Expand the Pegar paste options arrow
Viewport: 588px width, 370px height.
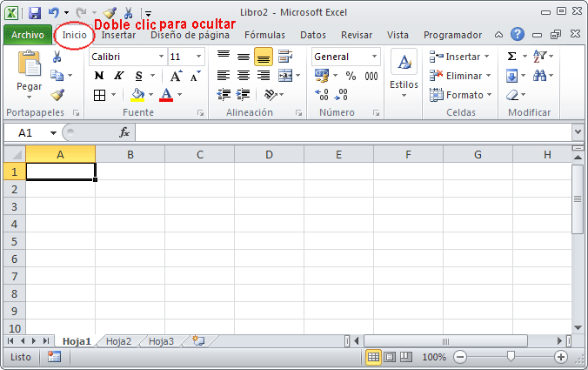30,98
